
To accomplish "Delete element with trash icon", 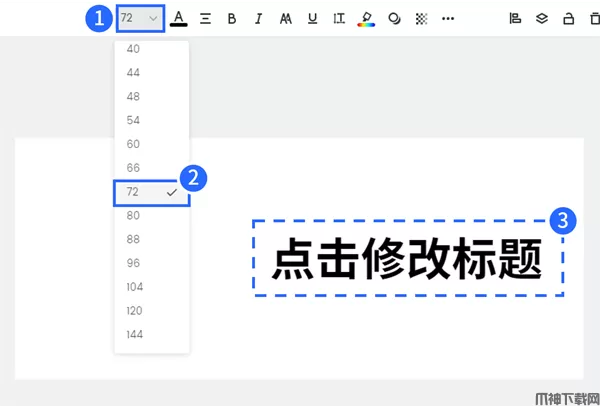I will click(x=594, y=18).
